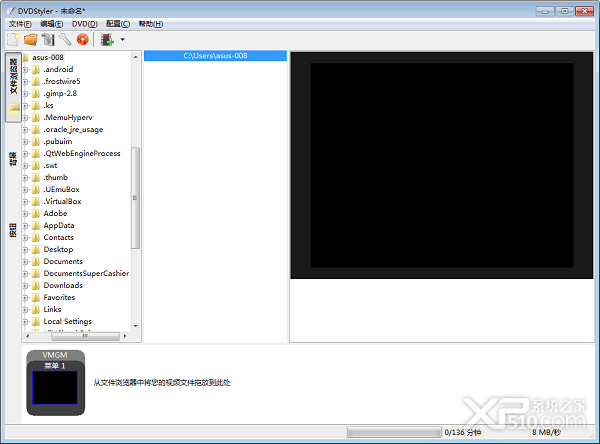Select the .UEmuBox folder
This screenshot has height=444, width=600.
61,189
